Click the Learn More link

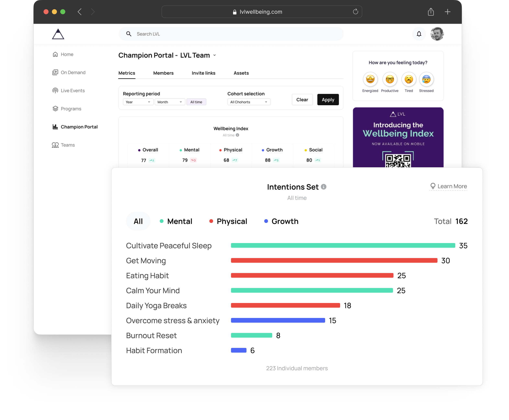pos(448,186)
